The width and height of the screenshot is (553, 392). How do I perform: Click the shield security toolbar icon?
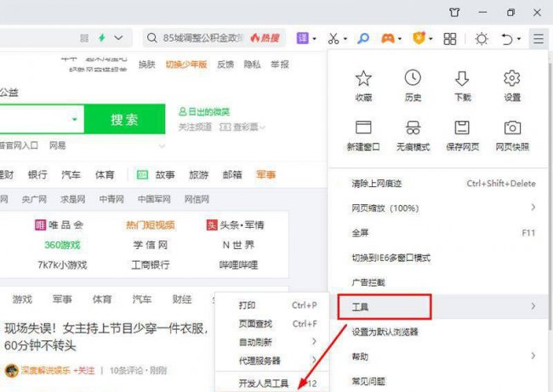(419, 38)
